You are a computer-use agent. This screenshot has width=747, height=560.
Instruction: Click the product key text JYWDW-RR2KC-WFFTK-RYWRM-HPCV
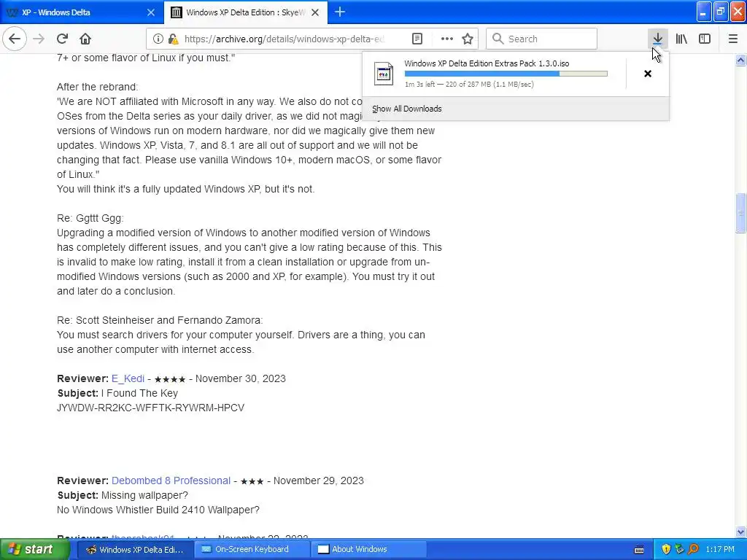150,408
